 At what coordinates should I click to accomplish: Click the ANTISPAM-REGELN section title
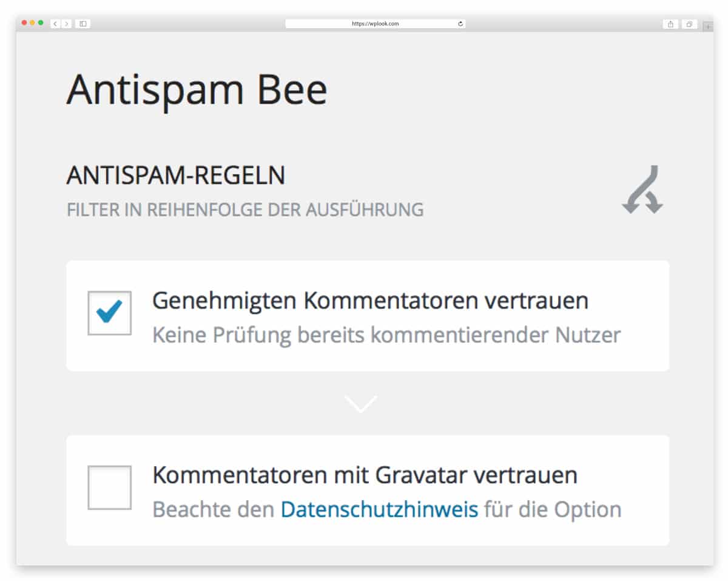(x=176, y=175)
